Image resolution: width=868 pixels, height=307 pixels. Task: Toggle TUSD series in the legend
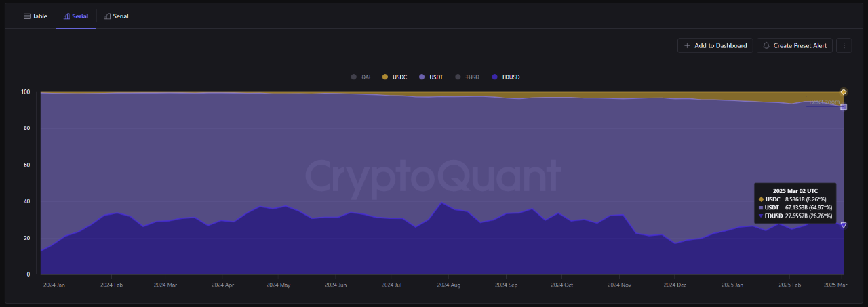[x=467, y=77]
